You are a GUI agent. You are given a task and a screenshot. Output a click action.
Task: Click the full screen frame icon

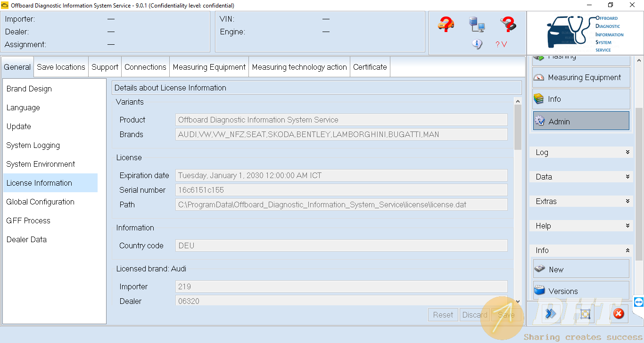tap(585, 314)
